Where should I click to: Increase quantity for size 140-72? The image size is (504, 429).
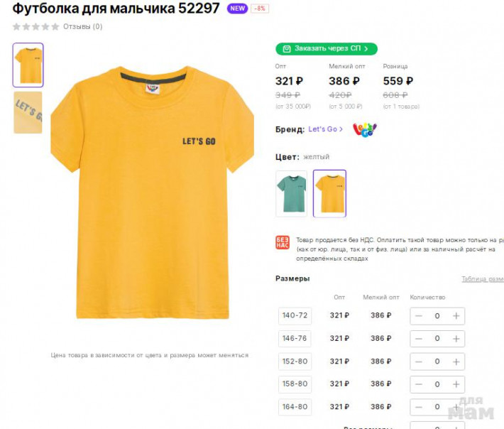coord(456,316)
